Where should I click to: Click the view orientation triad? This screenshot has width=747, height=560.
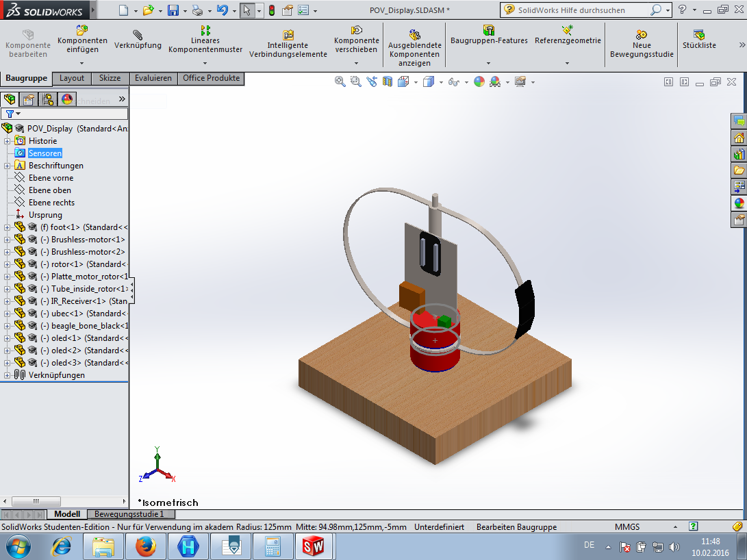coord(157,466)
